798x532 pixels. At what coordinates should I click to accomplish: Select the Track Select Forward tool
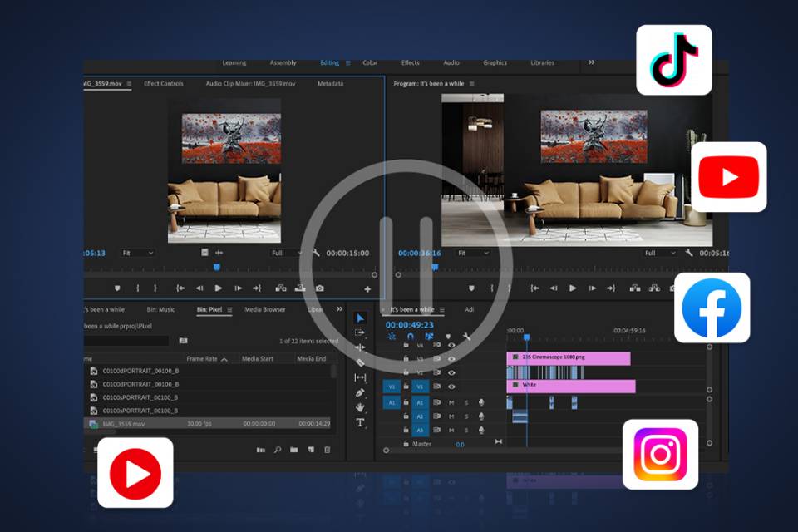point(362,331)
